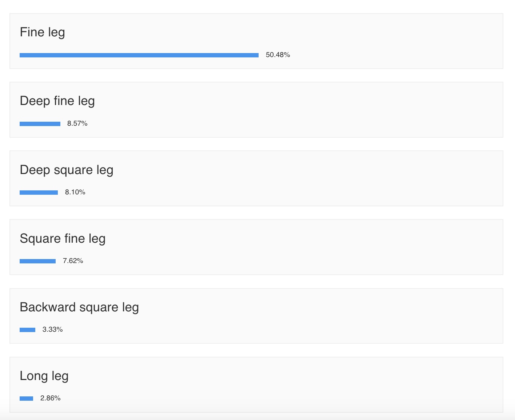
Task: Click the Deep fine leg blue bar
Action: [40, 124]
